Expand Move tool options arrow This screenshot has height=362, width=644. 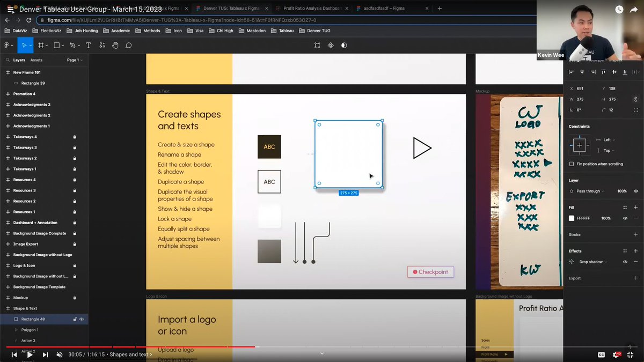(x=31, y=46)
